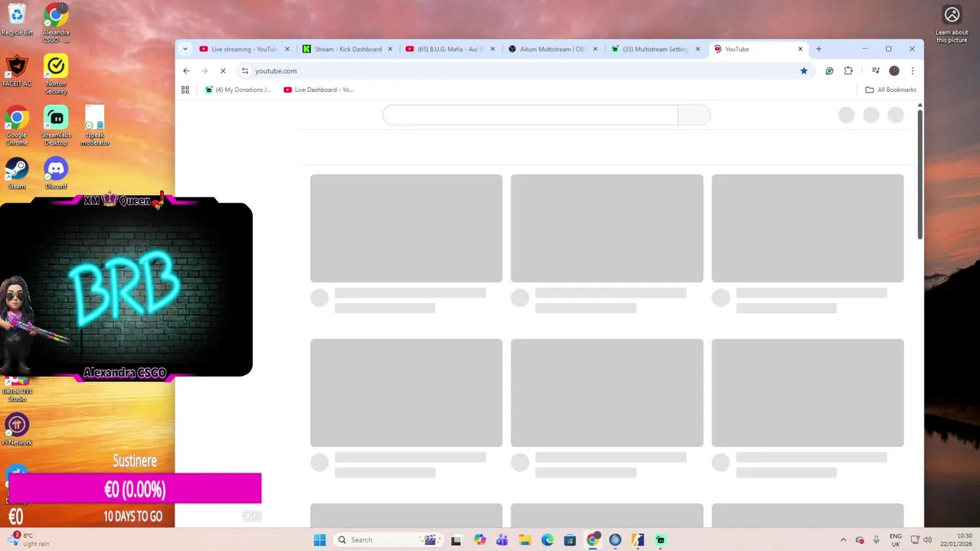Open Task View from the taskbar
This screenshot has height=551, width=980.
[x=456, y=540]
